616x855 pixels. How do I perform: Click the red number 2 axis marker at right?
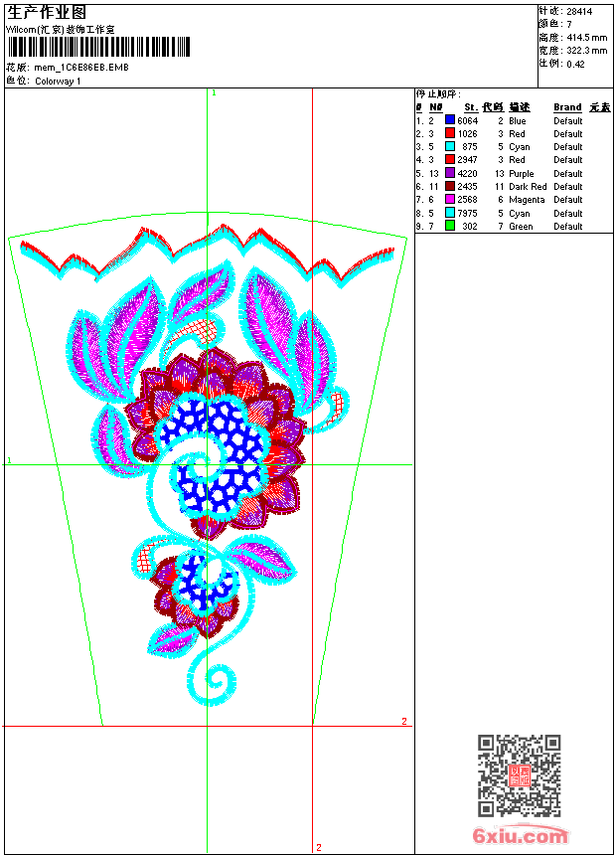click(x=404, y=721)
